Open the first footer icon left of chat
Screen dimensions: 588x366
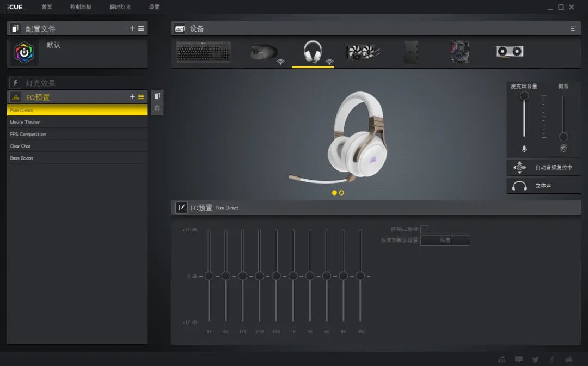(502, 359)
